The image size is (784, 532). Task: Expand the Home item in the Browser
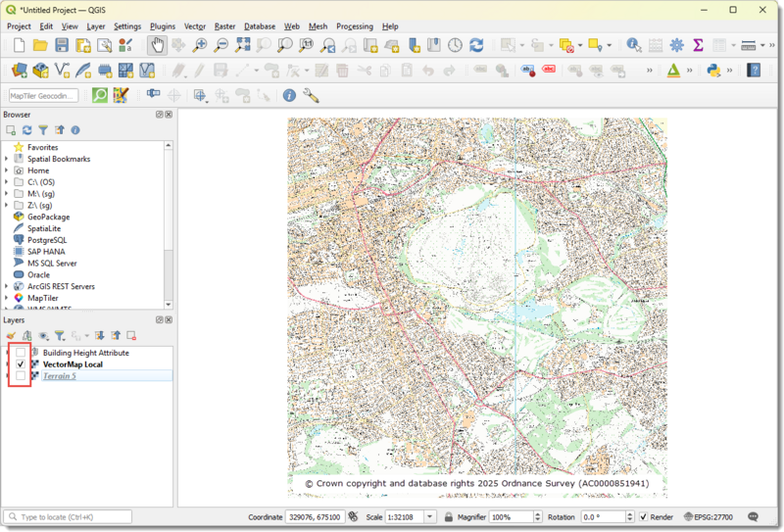(6, 170)
